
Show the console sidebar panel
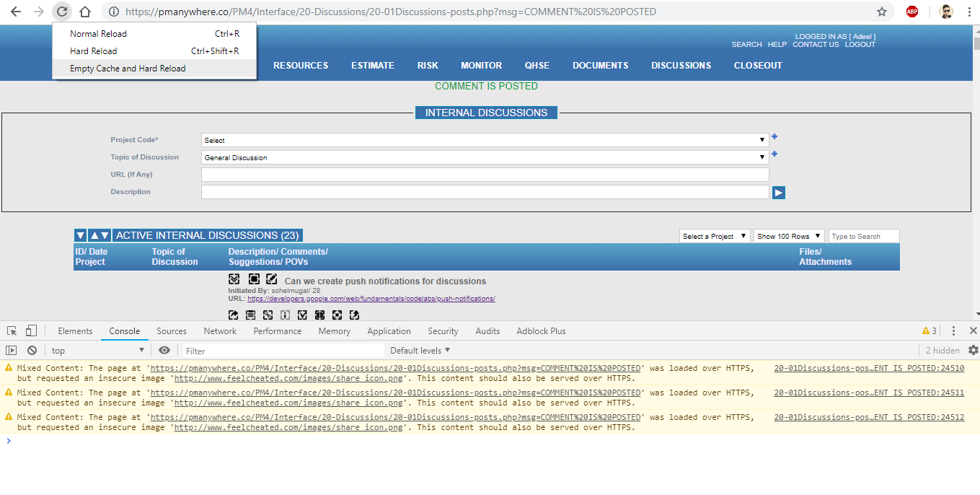point(12,351)
